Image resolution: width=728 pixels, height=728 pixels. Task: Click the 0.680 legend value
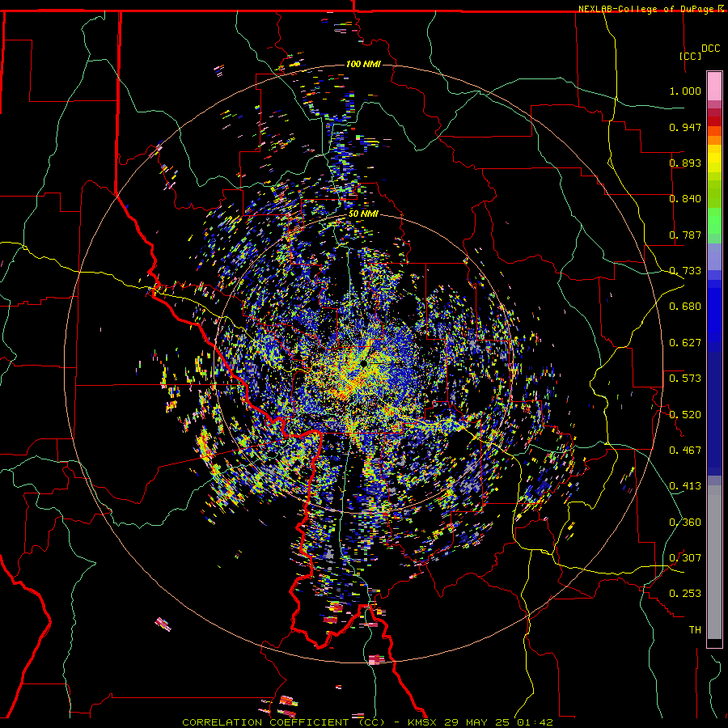click(685, 307)
